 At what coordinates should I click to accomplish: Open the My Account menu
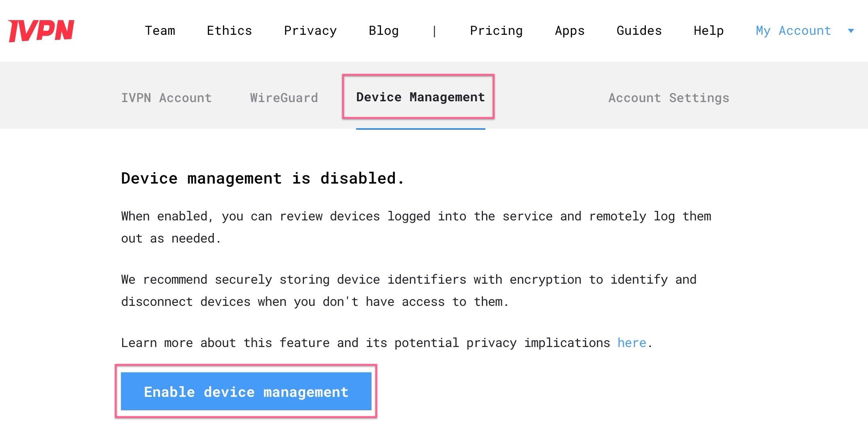click(x=793, y=30)
